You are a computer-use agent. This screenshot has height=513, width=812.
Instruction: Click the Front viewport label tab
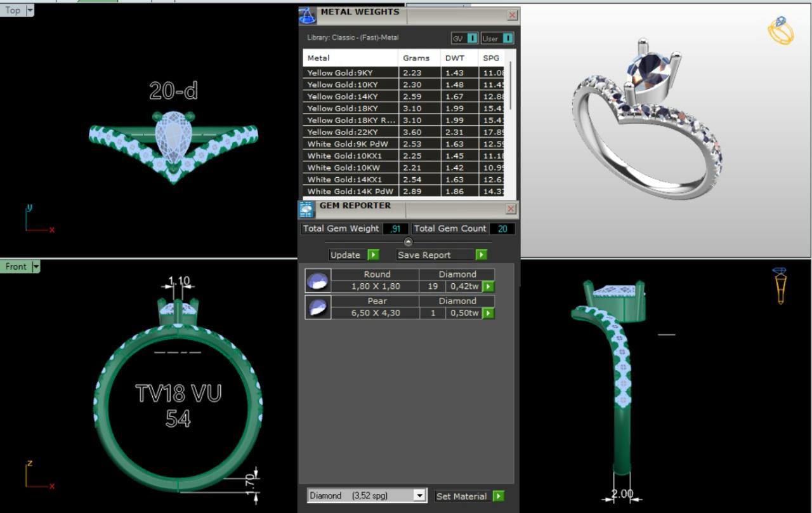tap(16, 267)
